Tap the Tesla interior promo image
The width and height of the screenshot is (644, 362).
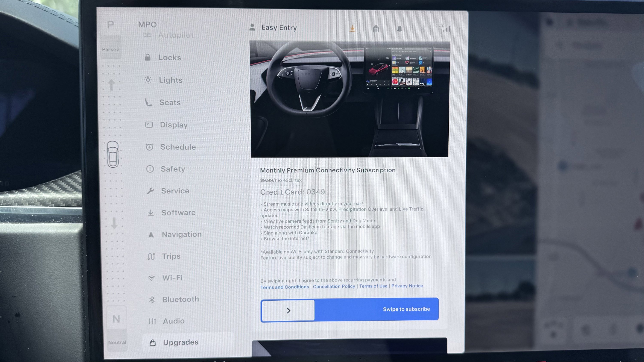pos(349,99)
